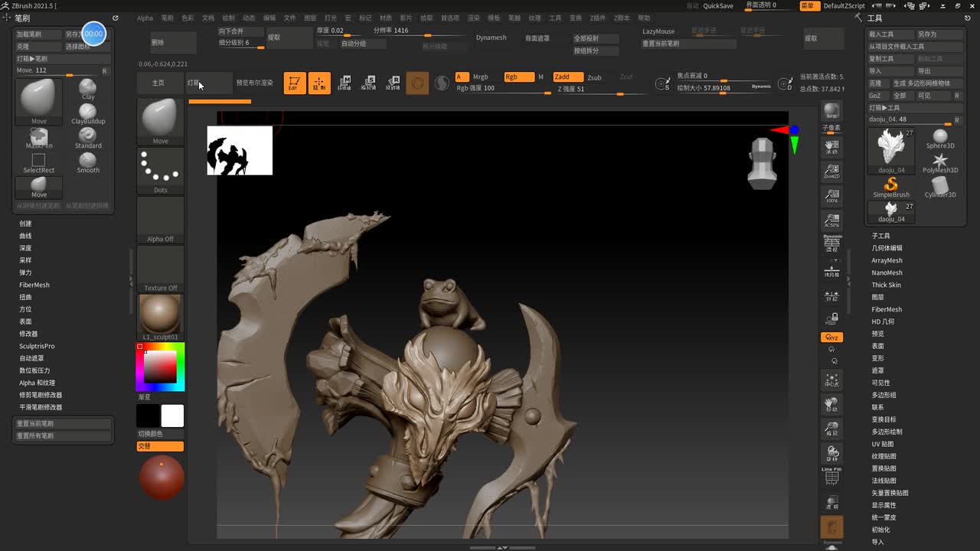This screenshot has height=551, width=980.
Task: Open the Alpha Off selector
Action: click(160, 220)
